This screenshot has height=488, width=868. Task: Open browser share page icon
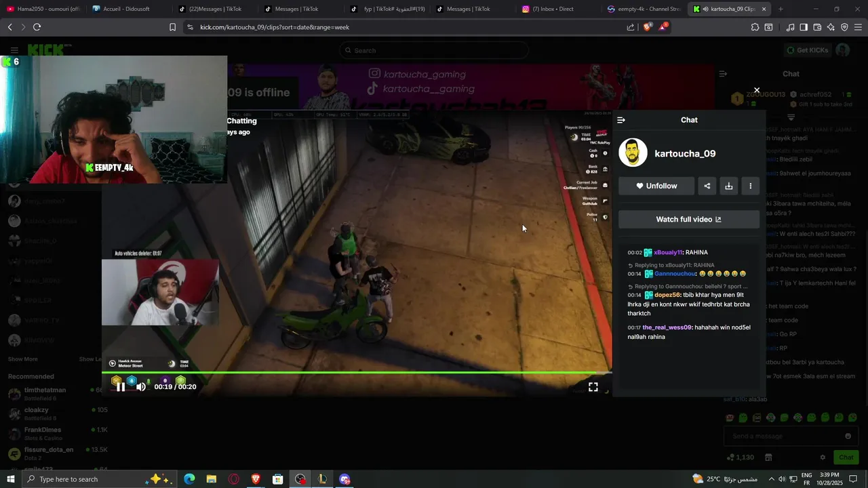(x=631, y=27)
